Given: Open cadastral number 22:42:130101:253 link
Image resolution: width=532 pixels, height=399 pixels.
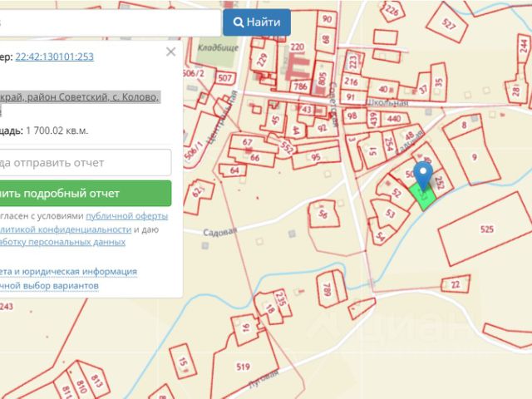Looking at the screenshot, I should 54,57.
